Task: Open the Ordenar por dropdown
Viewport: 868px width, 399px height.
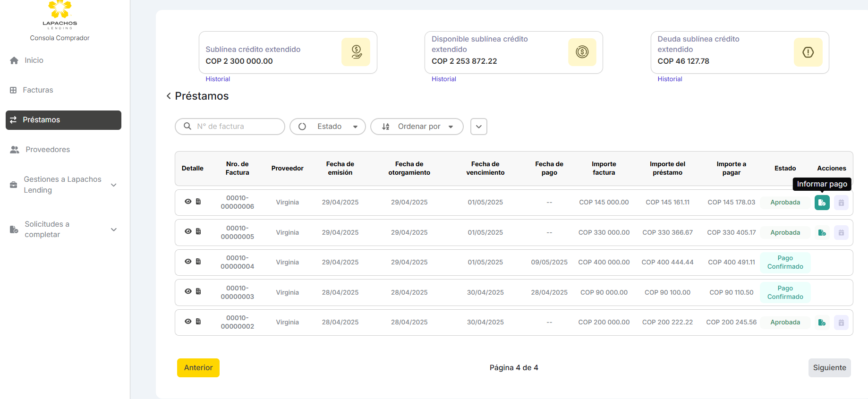Action: click(417, 127)
